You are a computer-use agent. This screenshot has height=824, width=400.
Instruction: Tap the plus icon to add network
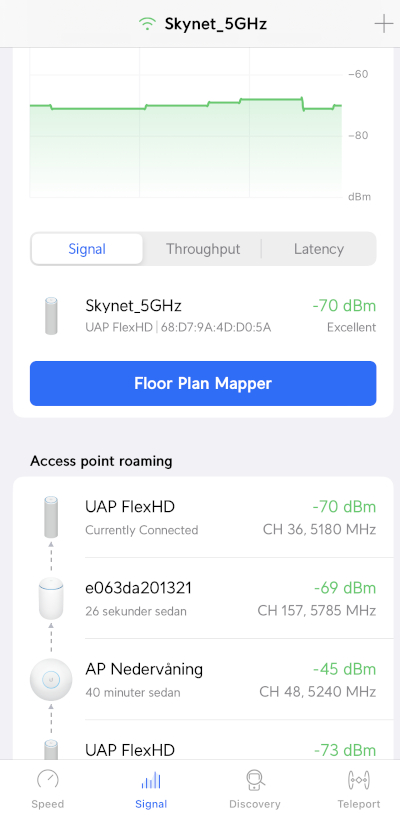tap(384, 24)
